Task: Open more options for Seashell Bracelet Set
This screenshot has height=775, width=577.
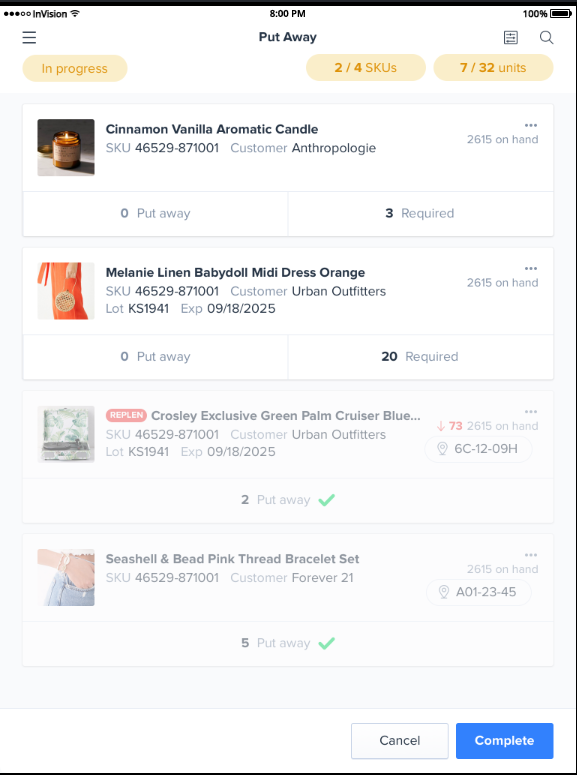Action: tap(531, 556)
